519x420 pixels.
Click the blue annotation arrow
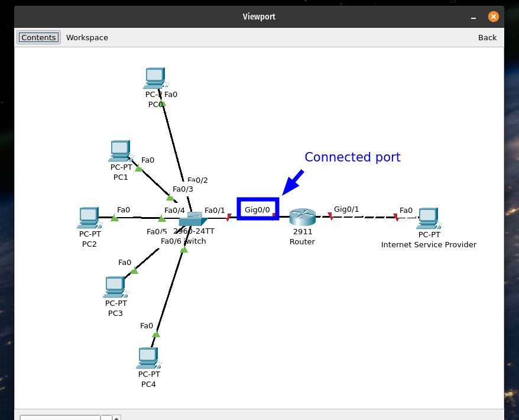(x=293, y=182)
